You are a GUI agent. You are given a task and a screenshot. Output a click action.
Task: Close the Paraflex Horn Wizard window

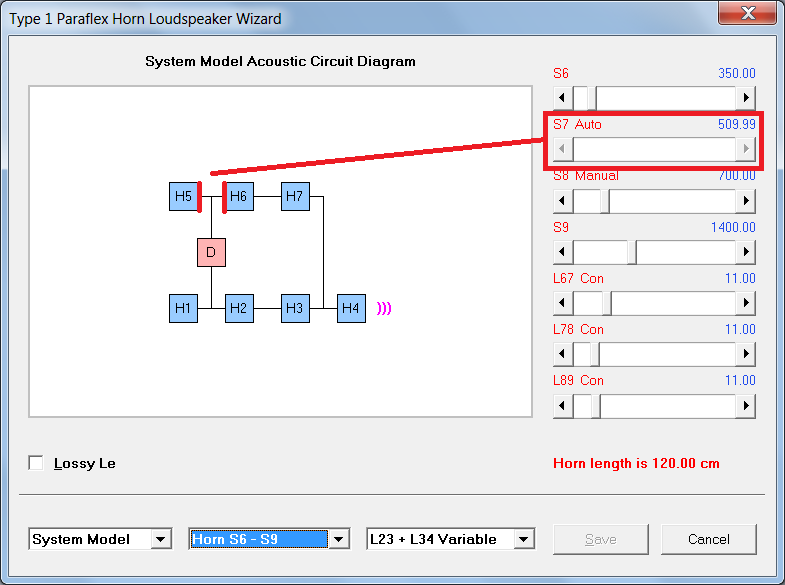(747, 13)
